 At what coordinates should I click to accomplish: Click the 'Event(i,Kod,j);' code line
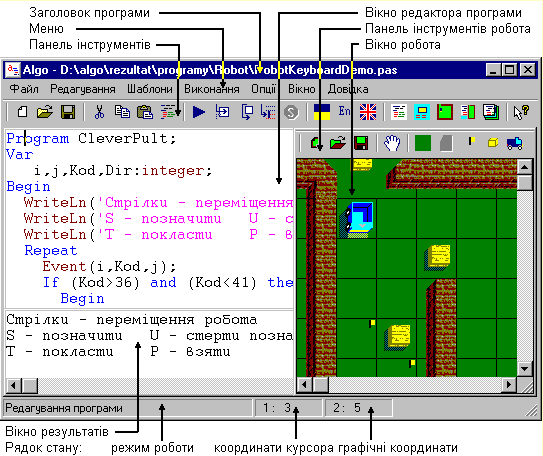pos(109,267)
